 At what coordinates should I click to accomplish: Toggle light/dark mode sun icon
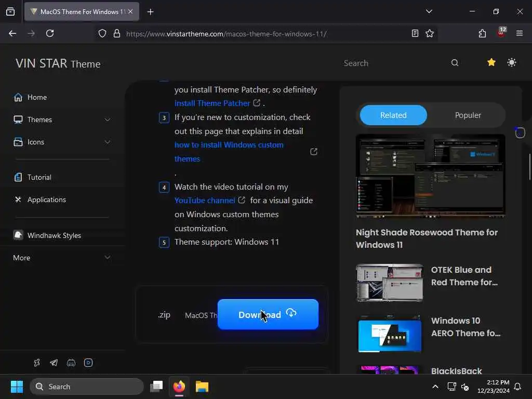(x=512, y=62)
